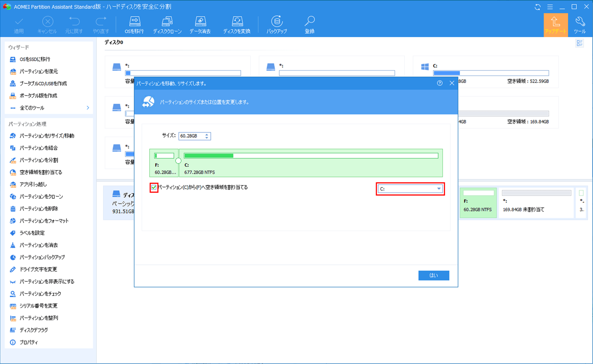593x364 pixels.
Task: Increase size with spinner up arrow
Action: (207, 134)
